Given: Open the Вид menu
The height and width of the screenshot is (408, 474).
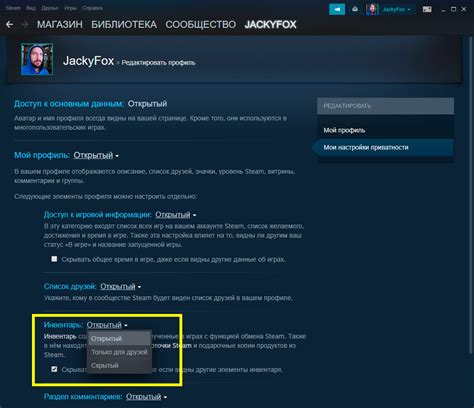Looking at the screenshot, I should point(31,8).
